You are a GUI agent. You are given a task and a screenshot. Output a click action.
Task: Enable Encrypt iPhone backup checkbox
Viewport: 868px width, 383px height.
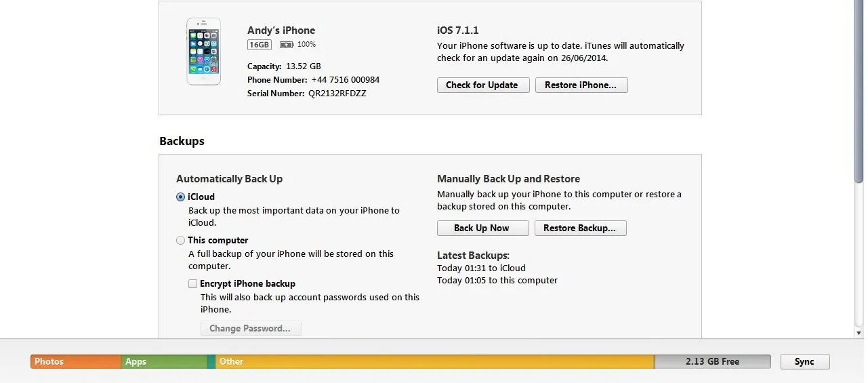click(193, 284)
